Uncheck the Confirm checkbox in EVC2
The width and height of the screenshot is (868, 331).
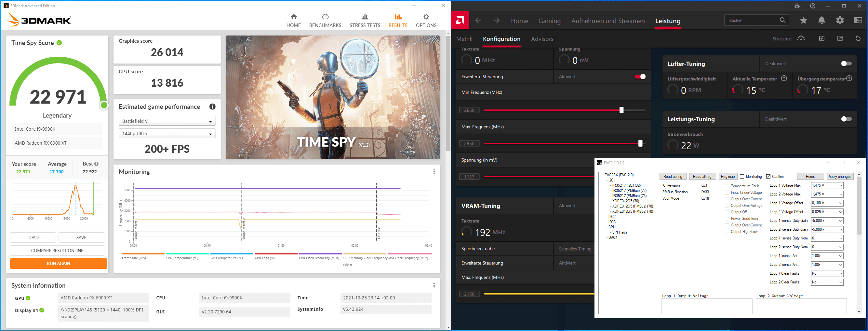click(x=768, y=177)
